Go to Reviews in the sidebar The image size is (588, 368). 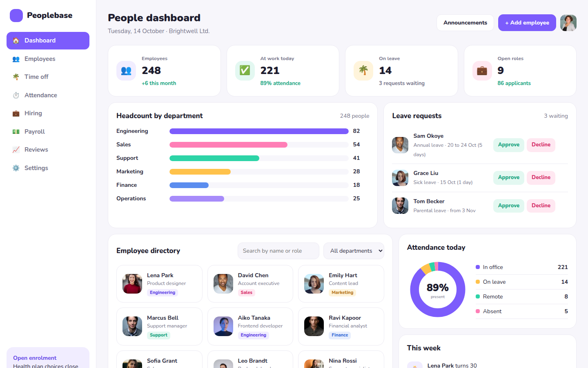[48, 150]
